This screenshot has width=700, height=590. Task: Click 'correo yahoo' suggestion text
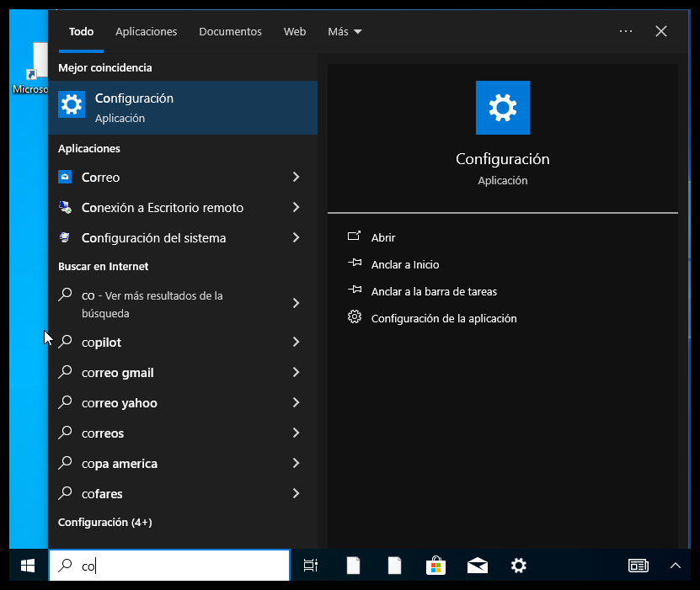[x=120, y=403]
